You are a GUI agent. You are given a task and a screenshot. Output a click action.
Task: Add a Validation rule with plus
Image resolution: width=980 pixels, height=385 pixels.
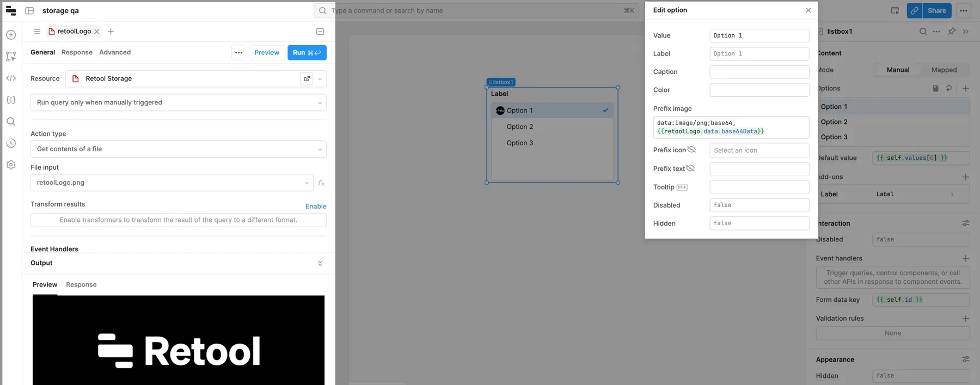tap(966, 319)
